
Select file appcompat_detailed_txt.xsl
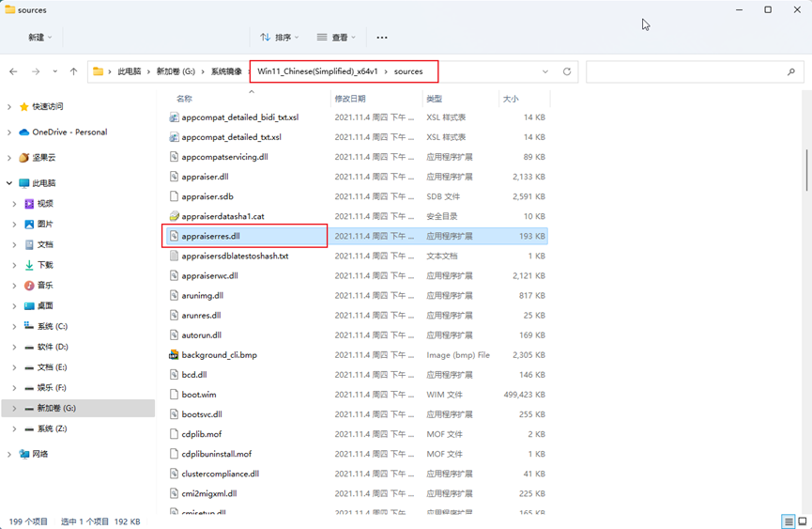pyautogui.click(x=232, y=137)
